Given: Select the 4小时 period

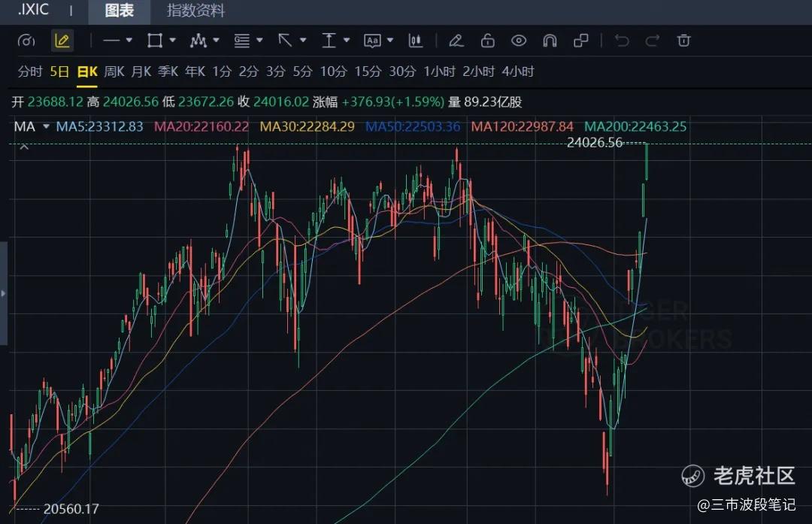Looking at the screenshot, I should [x=518, y=71].
